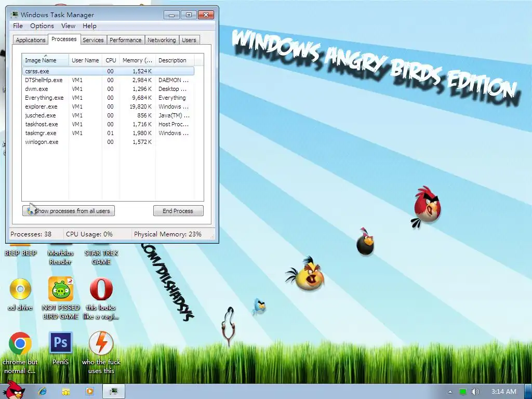Image resolution: width=532 pixels, height=399 pixels.
Task: Select the explorer.exe process
Action: point(108,107)
